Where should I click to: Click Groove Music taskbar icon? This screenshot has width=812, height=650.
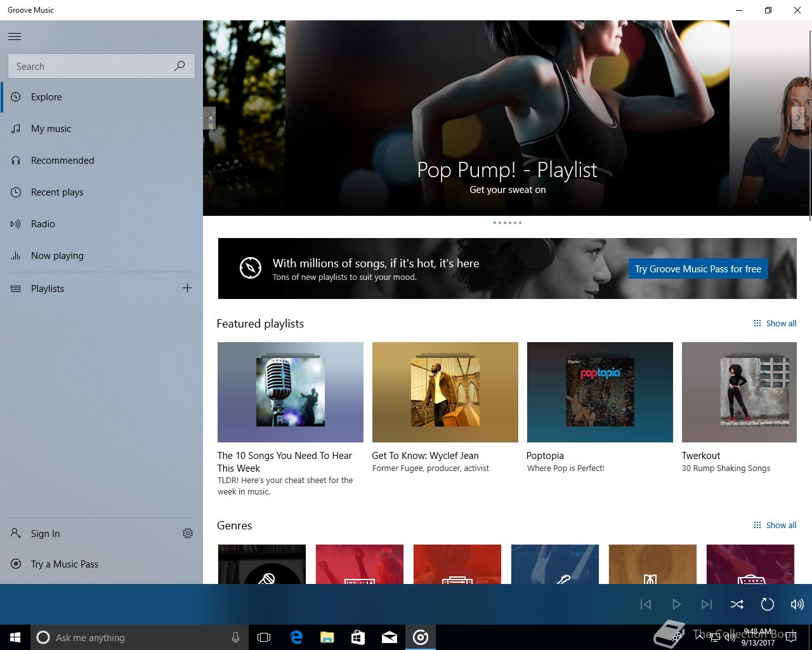point(421,637)
